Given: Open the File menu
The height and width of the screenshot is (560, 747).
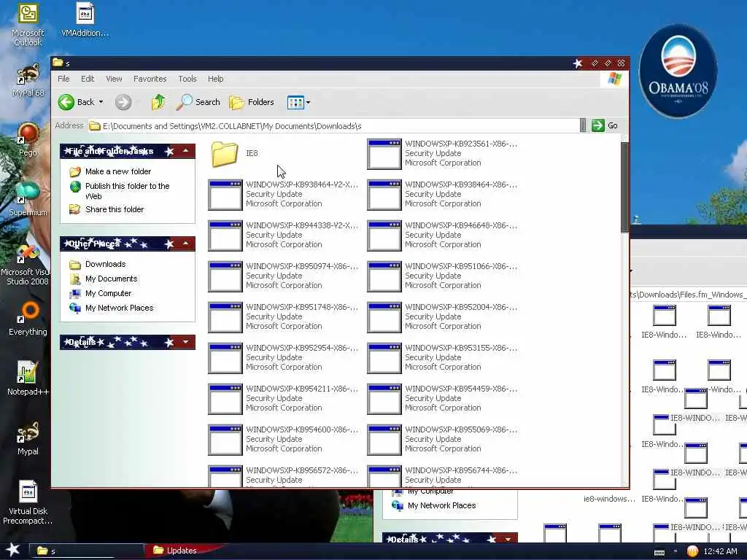Looking at the screenshot, I should click(x=63, y=79).
